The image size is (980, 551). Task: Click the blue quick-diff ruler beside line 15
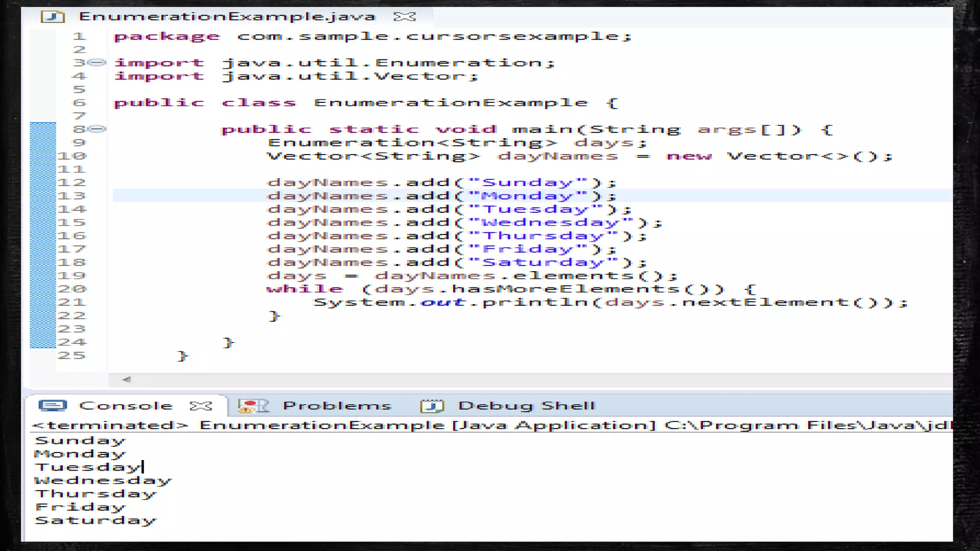point(43,223)
